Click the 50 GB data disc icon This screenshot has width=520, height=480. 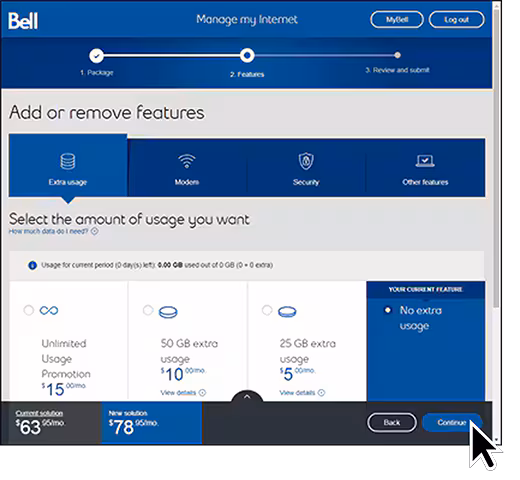click(x=168, y=312)
